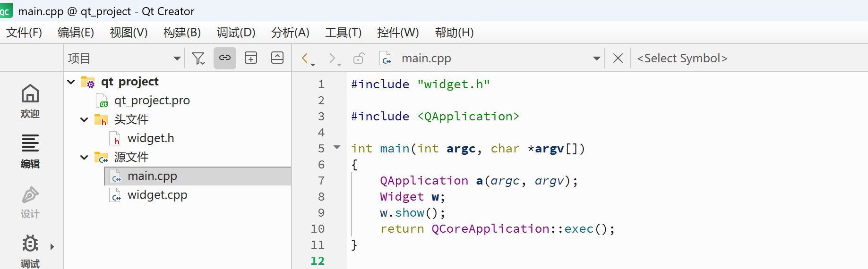
Task: Open the 文件(F) menu
Action: click(x=24, y=33)
